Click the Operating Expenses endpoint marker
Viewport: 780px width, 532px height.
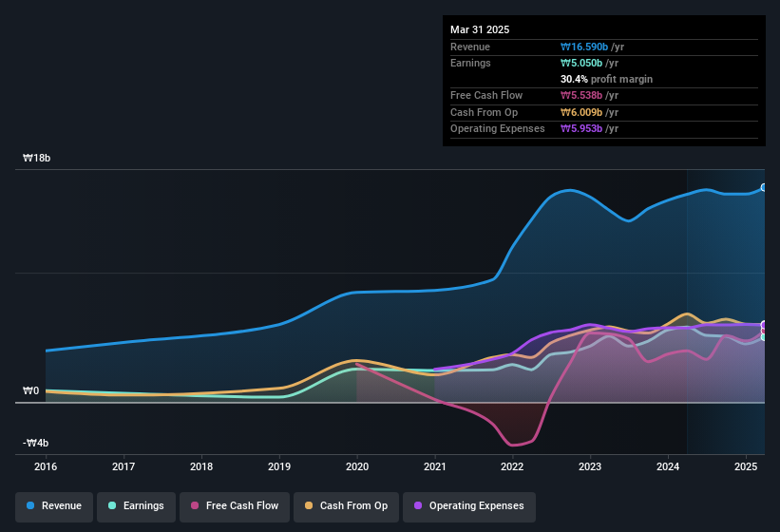pos(764,325)
